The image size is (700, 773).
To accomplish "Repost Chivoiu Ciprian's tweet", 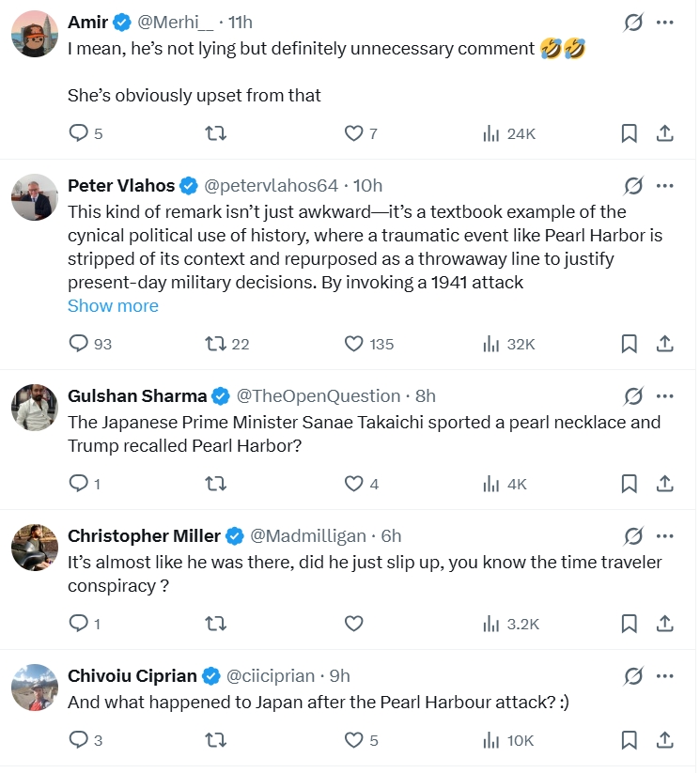I will [215, 740].
